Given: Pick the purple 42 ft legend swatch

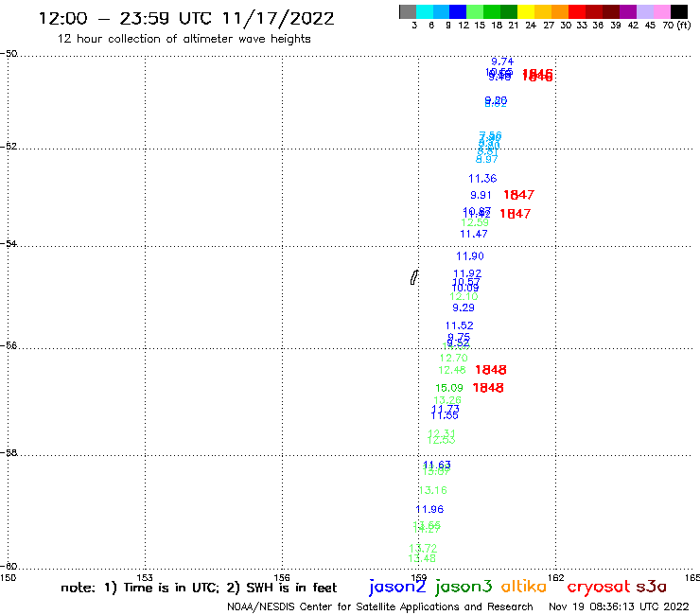Looking at the screenshot, I should coord(627,11).
